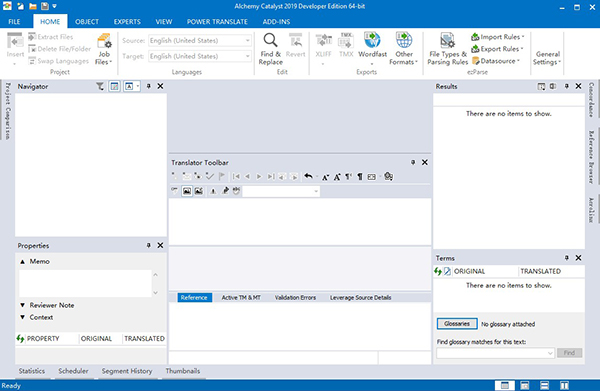Screen dimensions: 600x391
Task: Open Other Formats export options
Action: pyautogui.click(x=404, y=49)
